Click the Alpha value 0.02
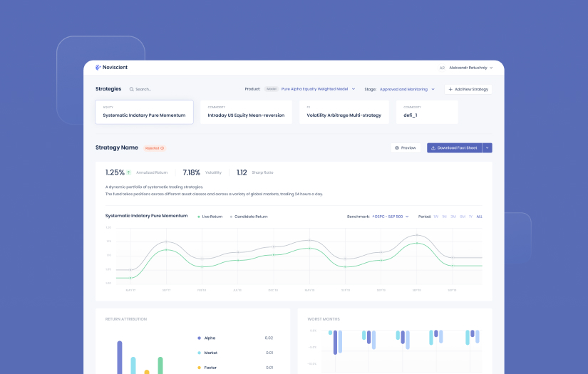This screenshot has width=588, height=374. 269,338
